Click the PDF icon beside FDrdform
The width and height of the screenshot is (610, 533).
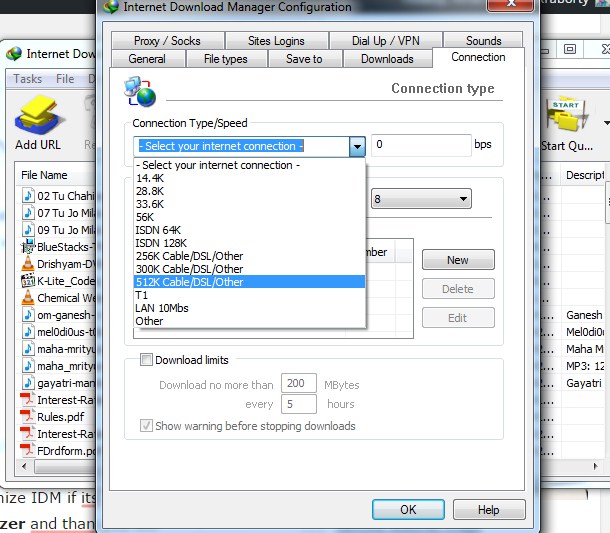[x=28, y=451]
